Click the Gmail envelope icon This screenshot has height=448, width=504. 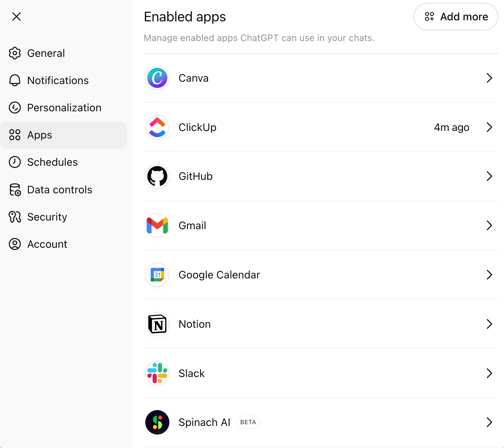click(157, 225)
